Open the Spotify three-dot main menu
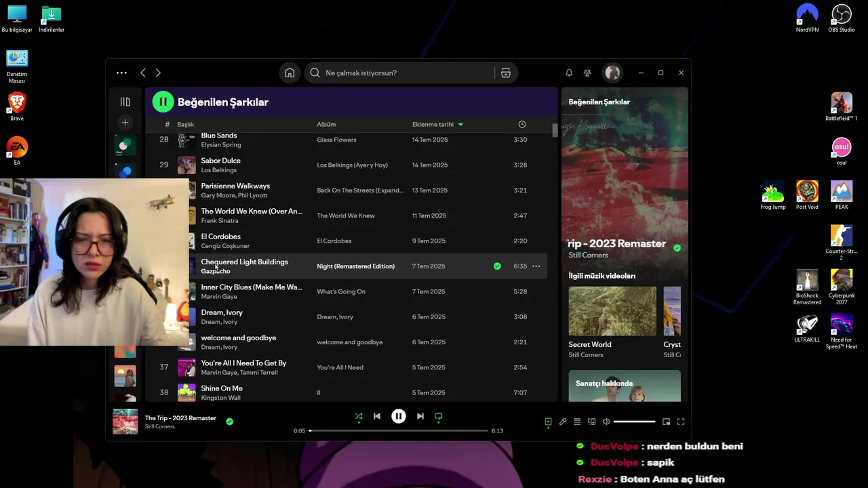868x488 pixels. (121, 73)
